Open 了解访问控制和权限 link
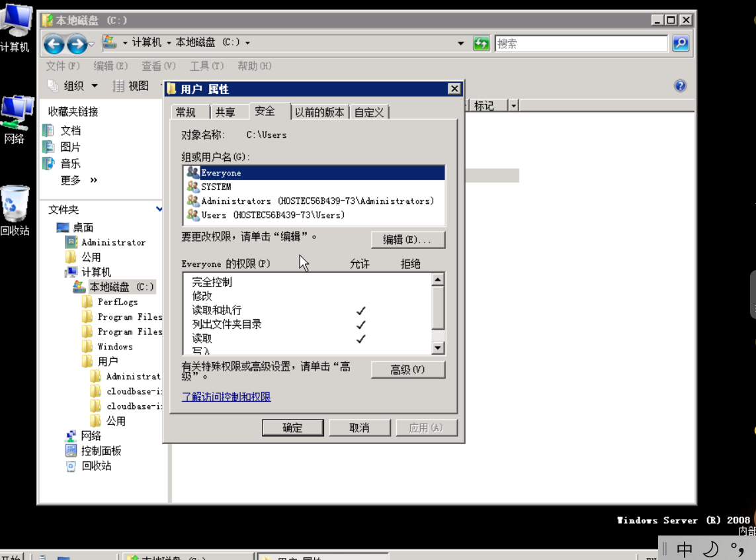This screenshot has width=756, height=560. pos(226,397)
